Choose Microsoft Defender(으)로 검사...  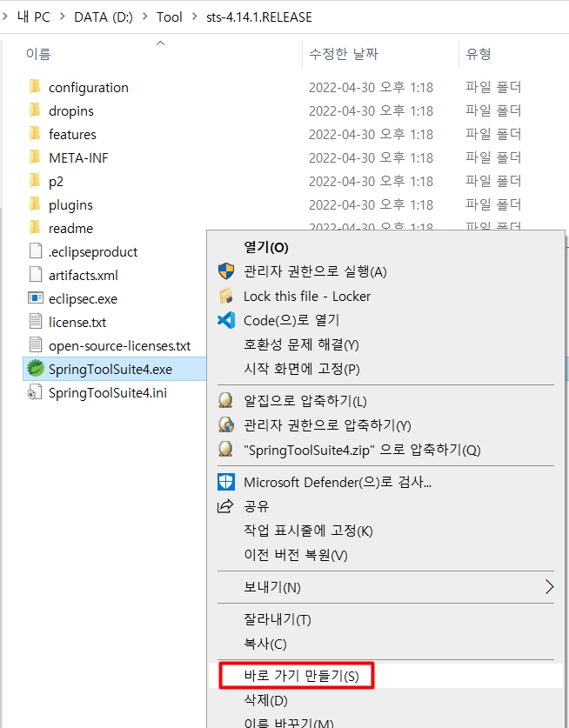(385, 483)
